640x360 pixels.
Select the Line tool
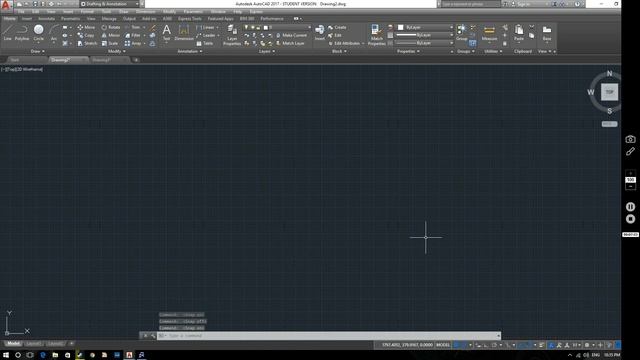coord(7,32)
